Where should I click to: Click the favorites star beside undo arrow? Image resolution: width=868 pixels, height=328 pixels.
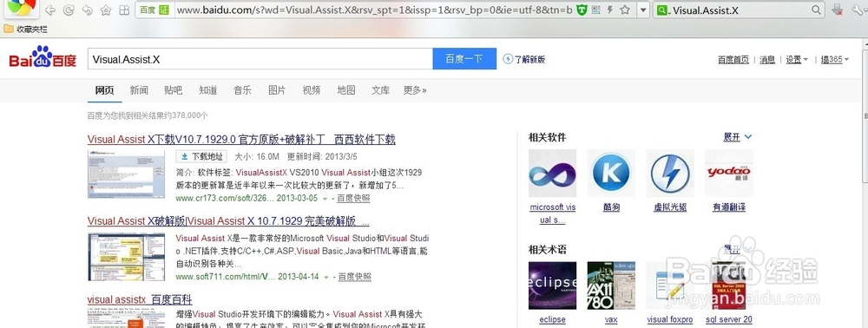106,10
